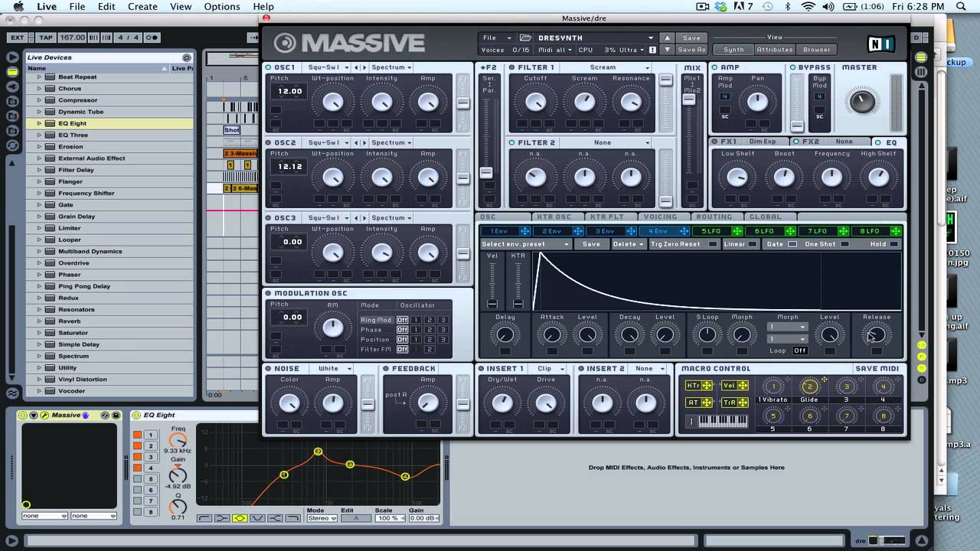Click the envelope preset Save button

[591, 244]
